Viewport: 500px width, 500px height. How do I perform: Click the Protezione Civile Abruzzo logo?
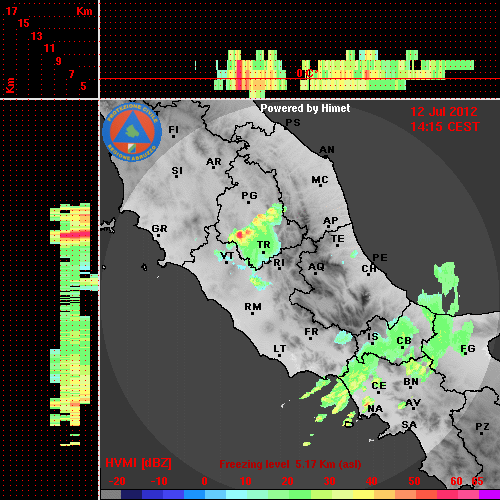click(132, 132)
